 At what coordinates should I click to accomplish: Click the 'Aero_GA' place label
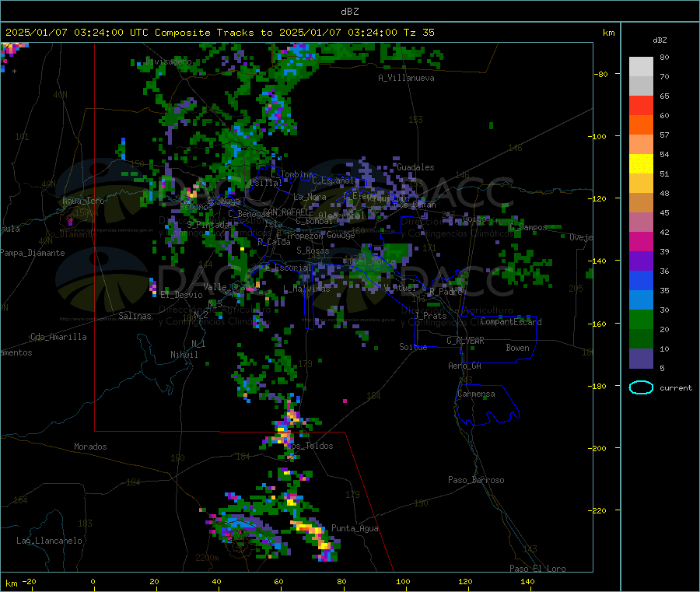click(465, 366)
